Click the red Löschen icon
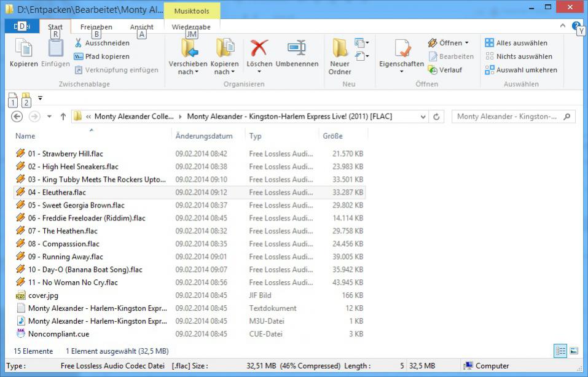Viewport: 588px width, 377px height. [x=259, y=49]
